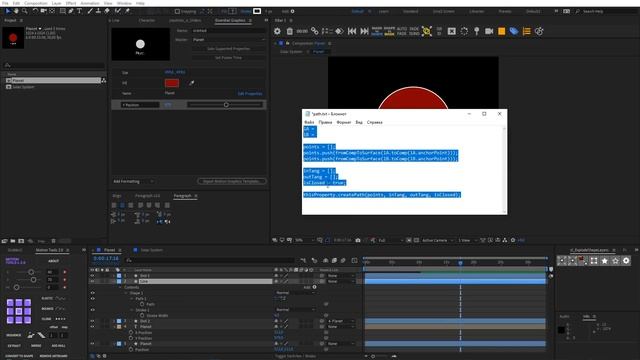Select the Type tool

pos(79,11)
